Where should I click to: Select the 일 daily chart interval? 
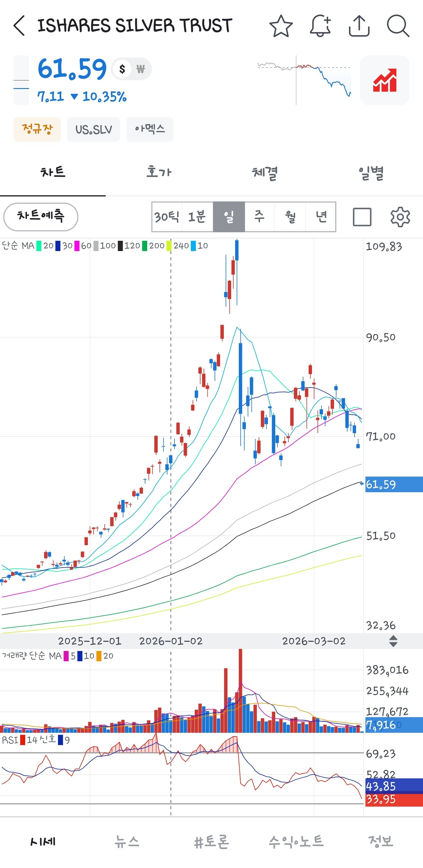(x=229, y=217)
